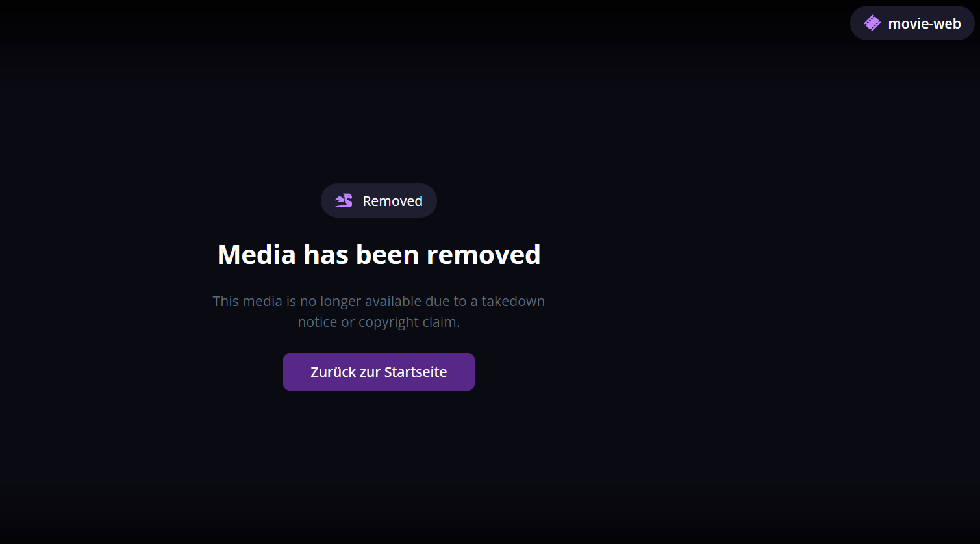
Task: Open the movie-web home link
Action: [x=912, y=23]
